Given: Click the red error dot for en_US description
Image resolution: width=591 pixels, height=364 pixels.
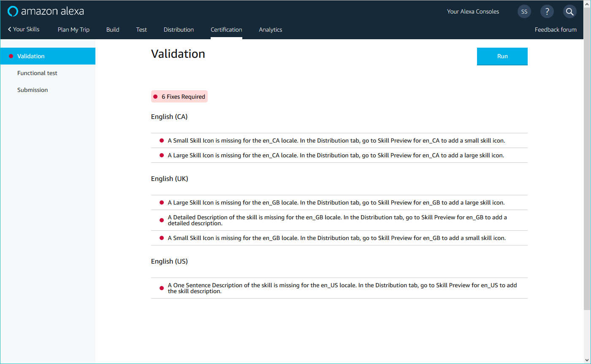Looking at the screenshot, I should (x=161, y=288).
